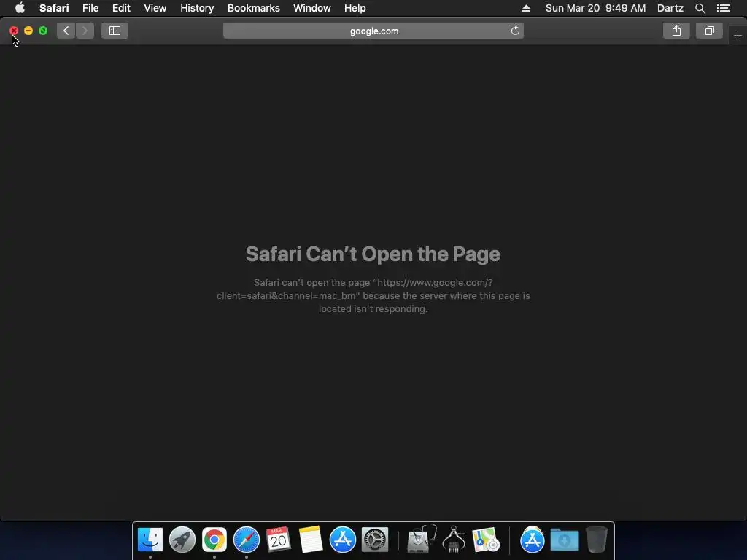Open Notes app from the Dock
This screenshot has height=560, width=747.
[311, 540]
